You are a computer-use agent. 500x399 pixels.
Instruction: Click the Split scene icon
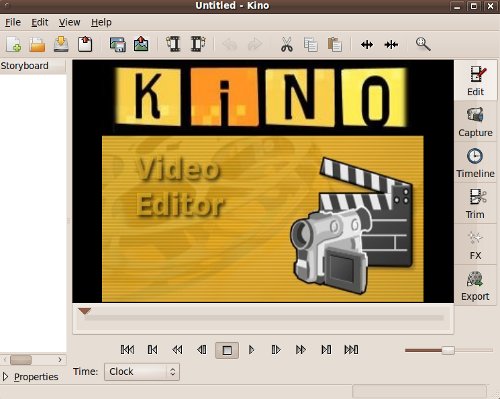coord(367,44)
